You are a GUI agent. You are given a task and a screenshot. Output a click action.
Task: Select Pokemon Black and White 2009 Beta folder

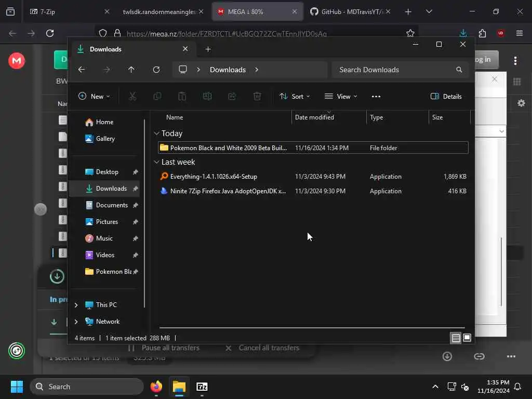313,148
